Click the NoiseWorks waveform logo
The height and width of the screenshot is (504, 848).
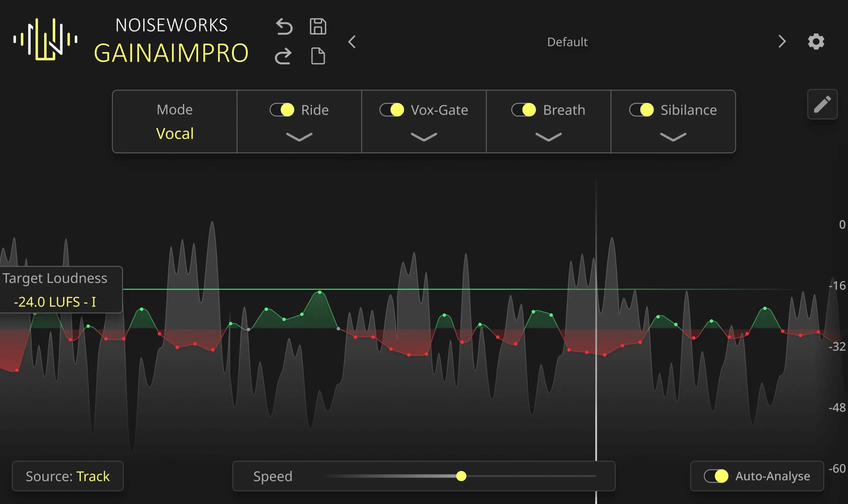(45, 40)
